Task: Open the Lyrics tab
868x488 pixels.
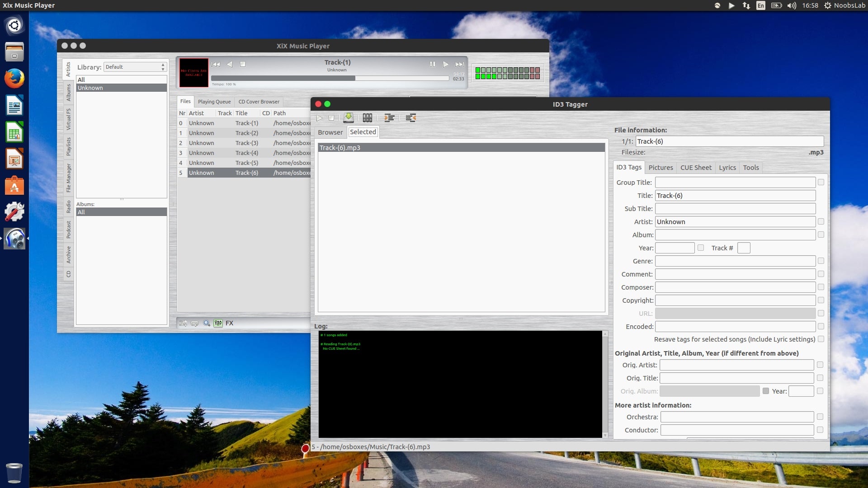Action: (x=727, y=168)
